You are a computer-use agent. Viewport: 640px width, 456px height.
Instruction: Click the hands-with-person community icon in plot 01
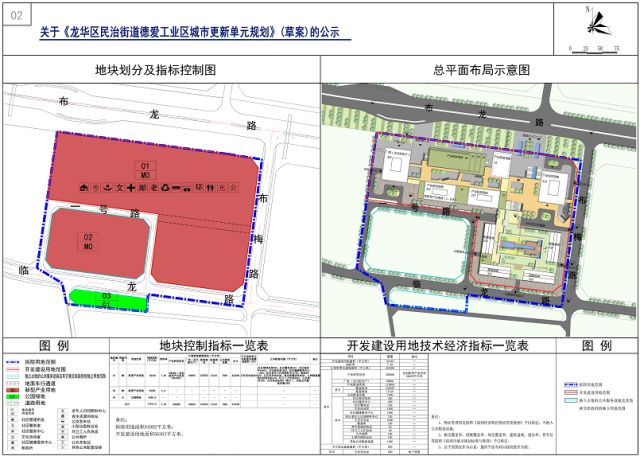107,188
